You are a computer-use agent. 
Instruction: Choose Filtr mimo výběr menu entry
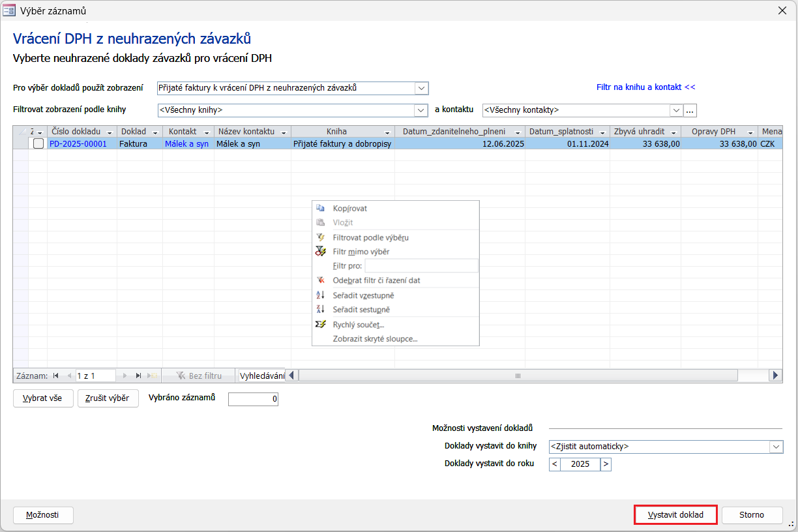(x=396, y=252)
